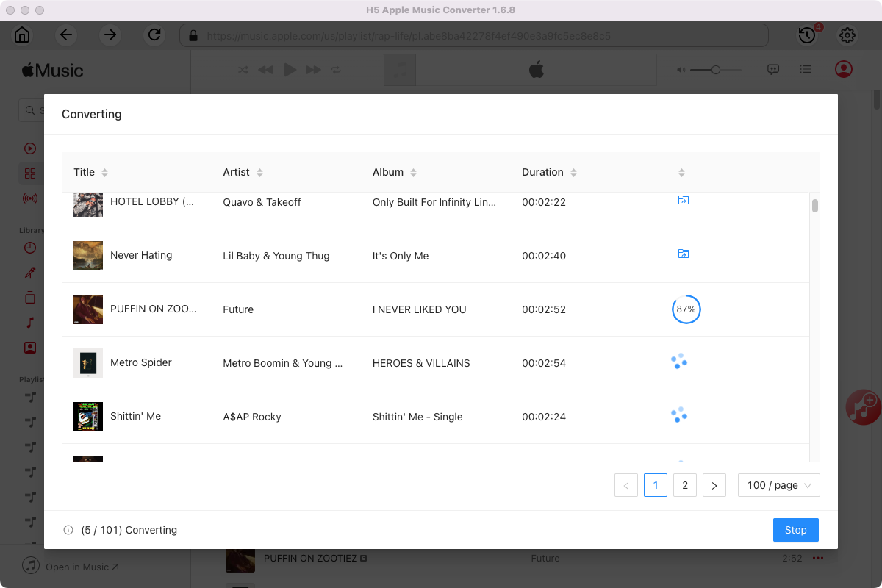Open lyrics speech bubble icon
Image resolution: width=882 pixels, height=588 pixels.
coord(773,70)
